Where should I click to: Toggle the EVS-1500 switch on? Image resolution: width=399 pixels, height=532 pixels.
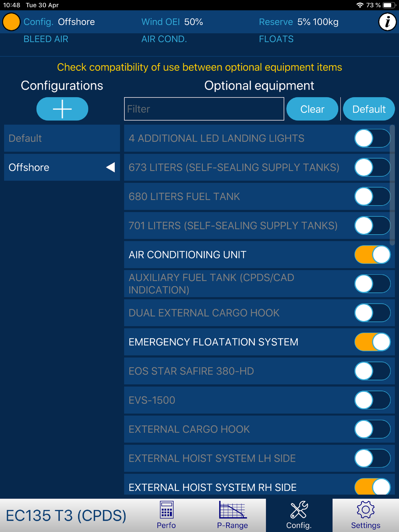(372, 400)
